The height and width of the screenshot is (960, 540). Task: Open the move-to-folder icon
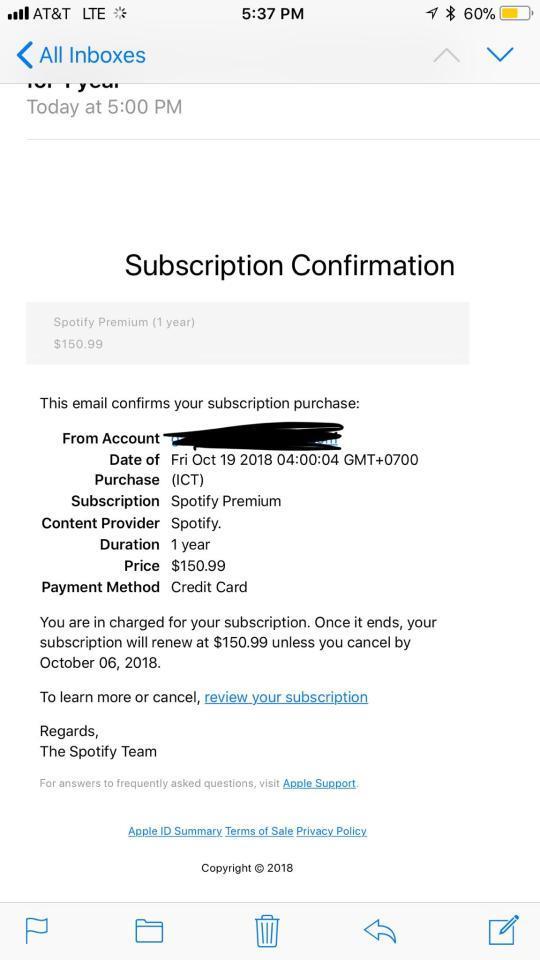coord(149,931)
